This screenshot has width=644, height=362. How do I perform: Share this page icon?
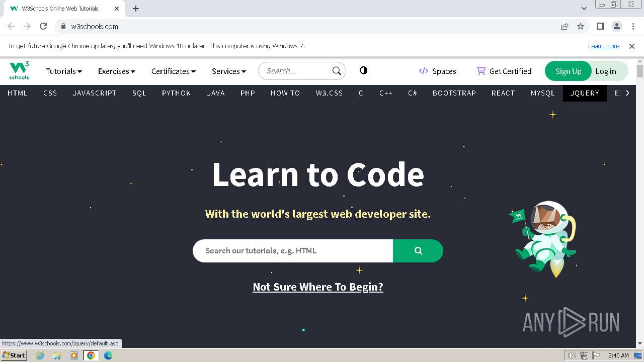565,26
